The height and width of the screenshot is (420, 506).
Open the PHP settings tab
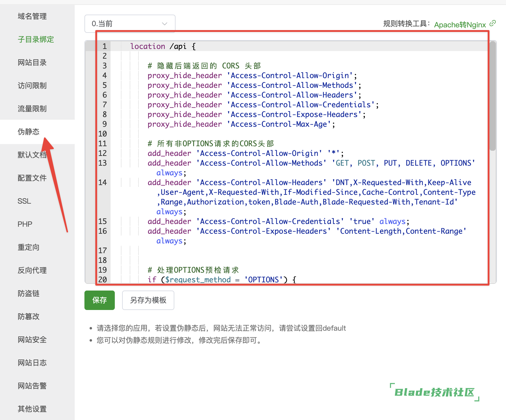pos(25,224)
